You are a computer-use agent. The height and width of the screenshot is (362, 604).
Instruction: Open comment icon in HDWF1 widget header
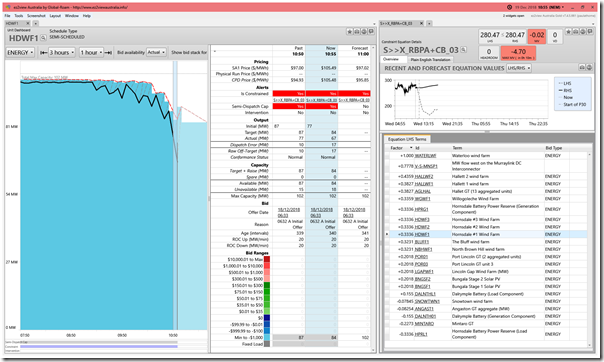371,32
